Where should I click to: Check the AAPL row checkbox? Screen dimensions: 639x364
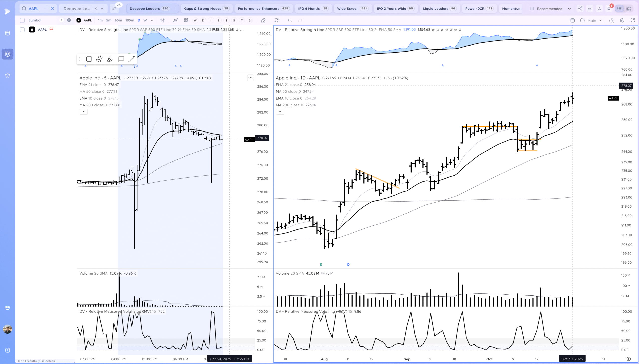pyautogui.click(x=22, y=30)
